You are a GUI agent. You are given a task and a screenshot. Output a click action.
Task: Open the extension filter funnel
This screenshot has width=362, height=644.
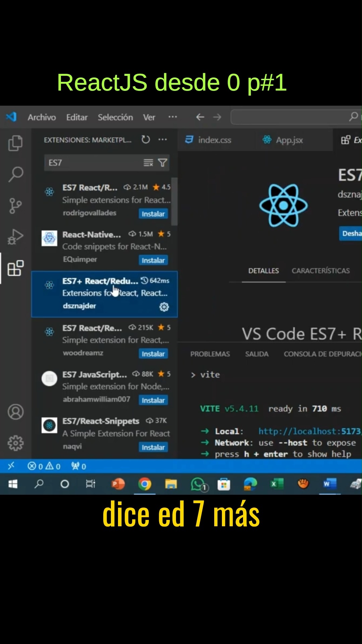click(163, 163)
